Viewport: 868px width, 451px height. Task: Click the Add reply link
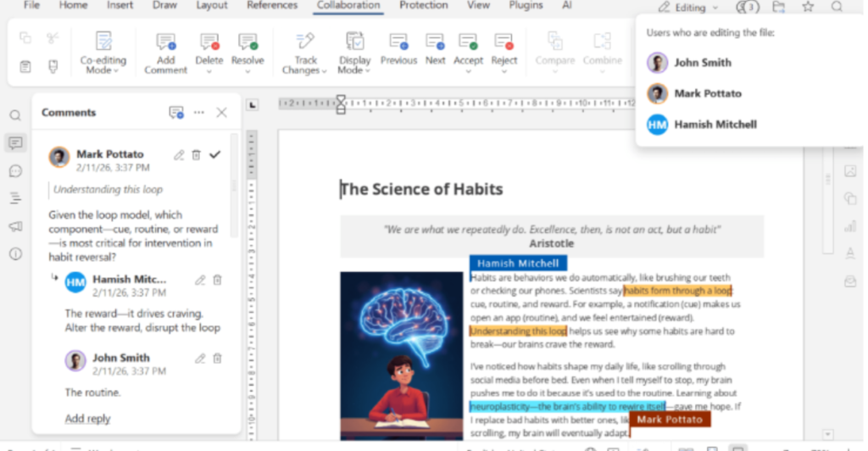coord(87,419)
